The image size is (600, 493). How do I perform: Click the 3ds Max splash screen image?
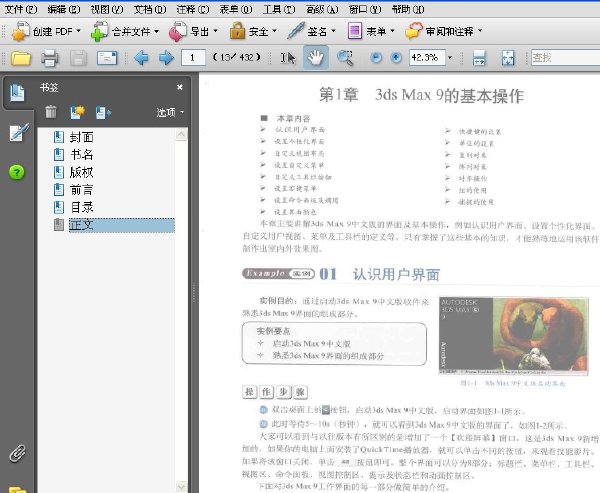514,336
